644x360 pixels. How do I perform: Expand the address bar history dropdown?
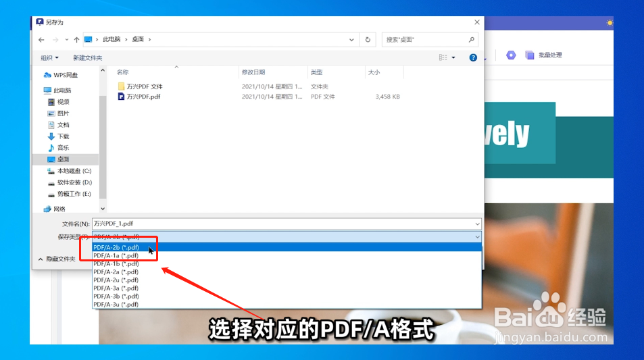[351, 40]
